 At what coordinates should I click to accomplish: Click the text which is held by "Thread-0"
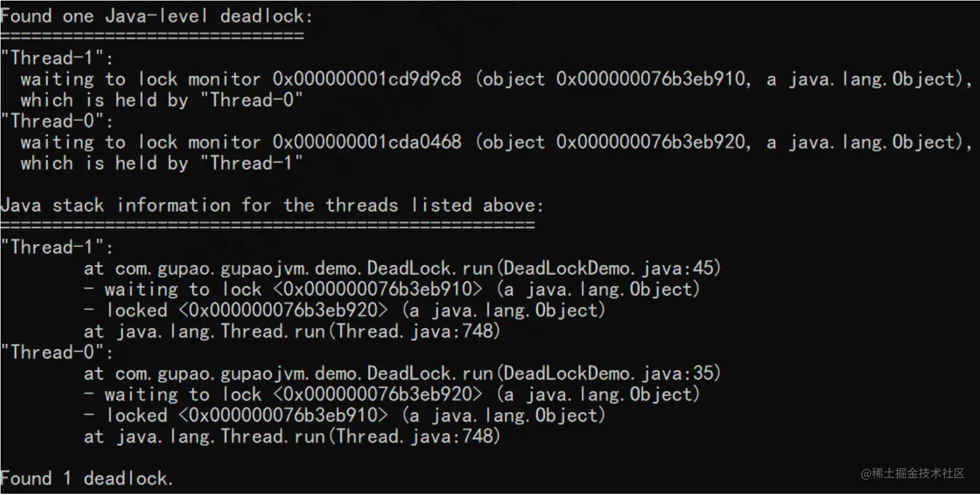point(161,100)
